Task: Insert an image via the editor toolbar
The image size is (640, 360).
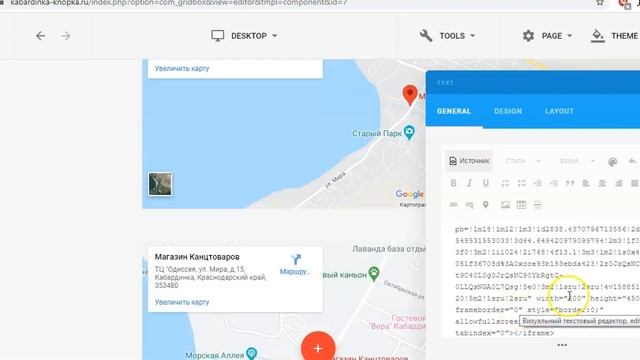Action: (x=505, y=204)
